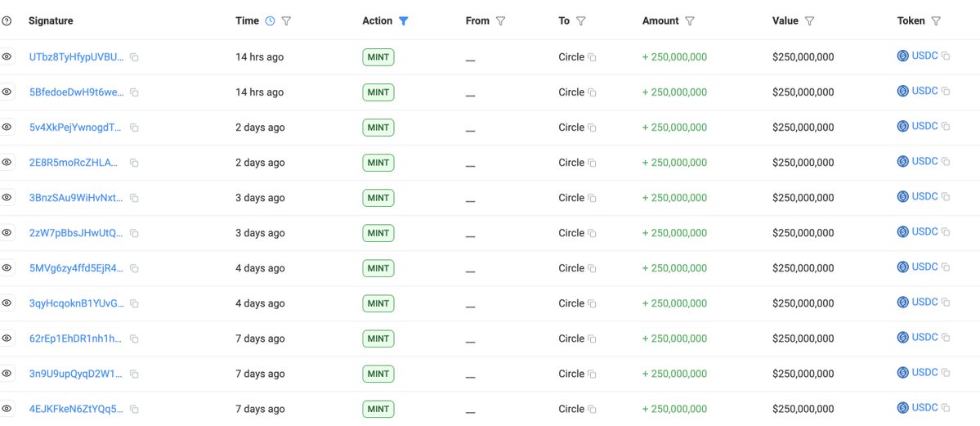Toggle eye icon for UTbz8TyHfypUVBU row
The width and height of the screenshot is (980, 426).
7,56
